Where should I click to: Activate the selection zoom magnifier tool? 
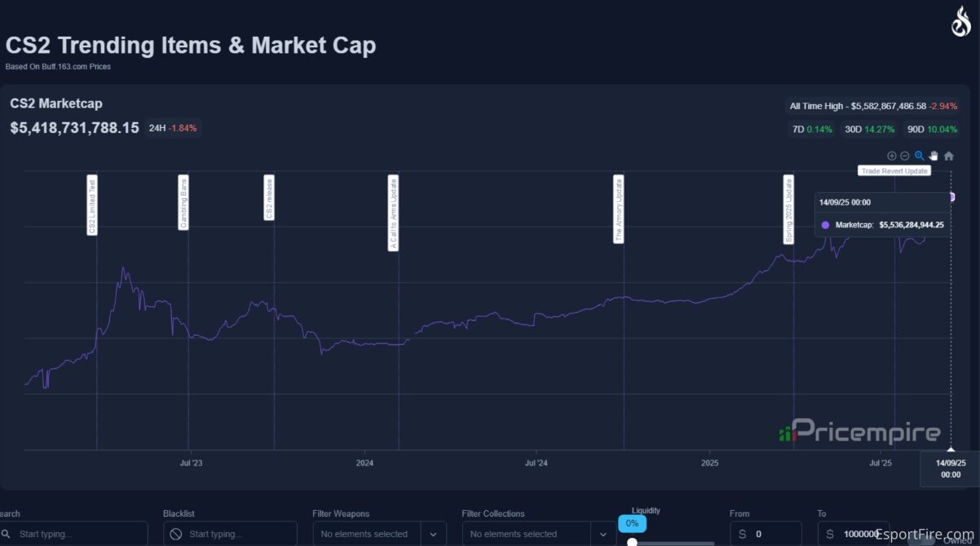point(919,156)
